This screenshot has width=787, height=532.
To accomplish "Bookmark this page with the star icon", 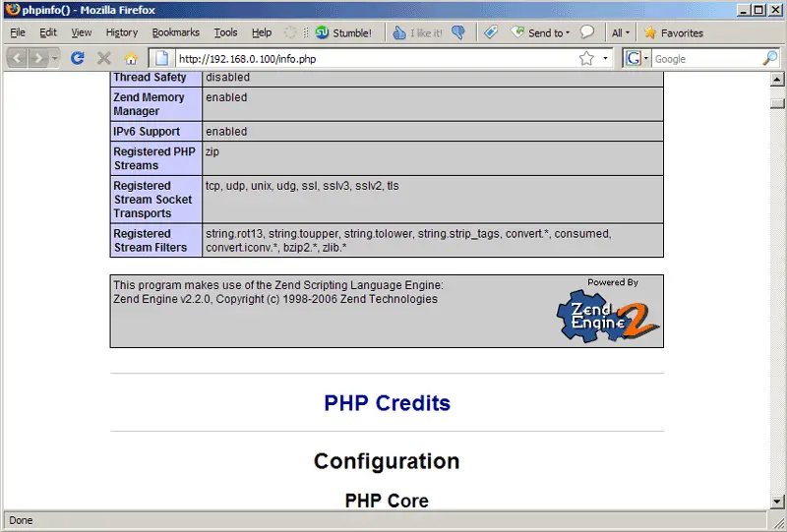I will point(586,59).
